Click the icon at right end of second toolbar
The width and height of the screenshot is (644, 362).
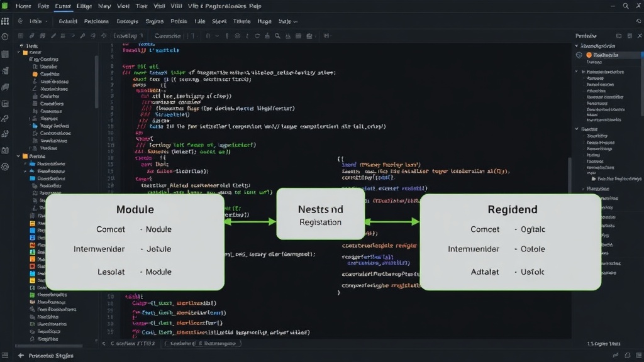click(639, 21)
